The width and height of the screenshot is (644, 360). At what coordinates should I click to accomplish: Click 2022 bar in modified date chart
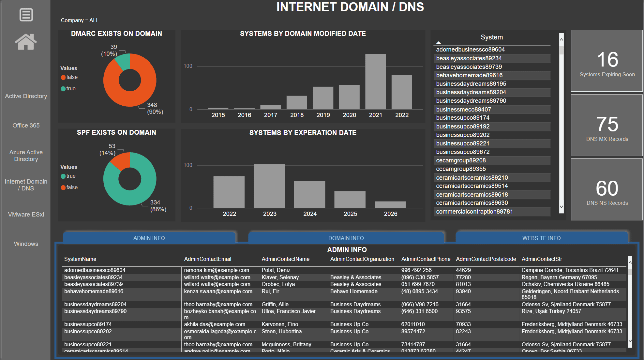(x=402, y=92)
